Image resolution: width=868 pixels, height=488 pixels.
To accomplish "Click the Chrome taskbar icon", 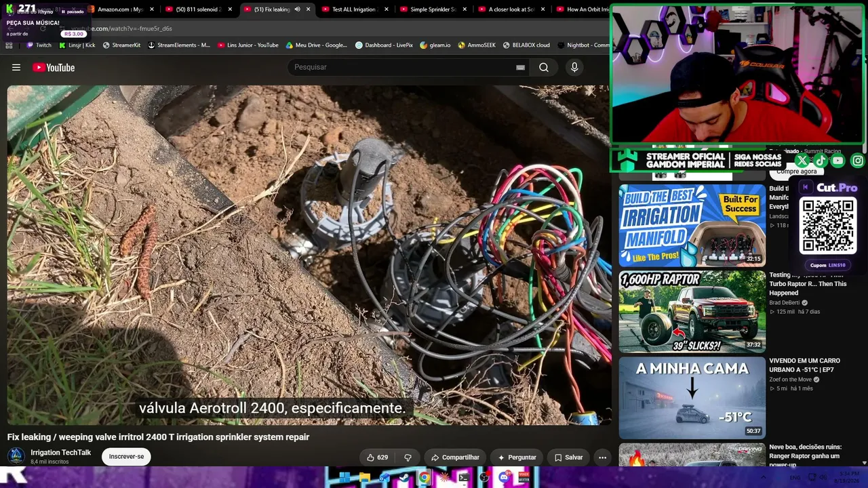I will pos(425,478).
